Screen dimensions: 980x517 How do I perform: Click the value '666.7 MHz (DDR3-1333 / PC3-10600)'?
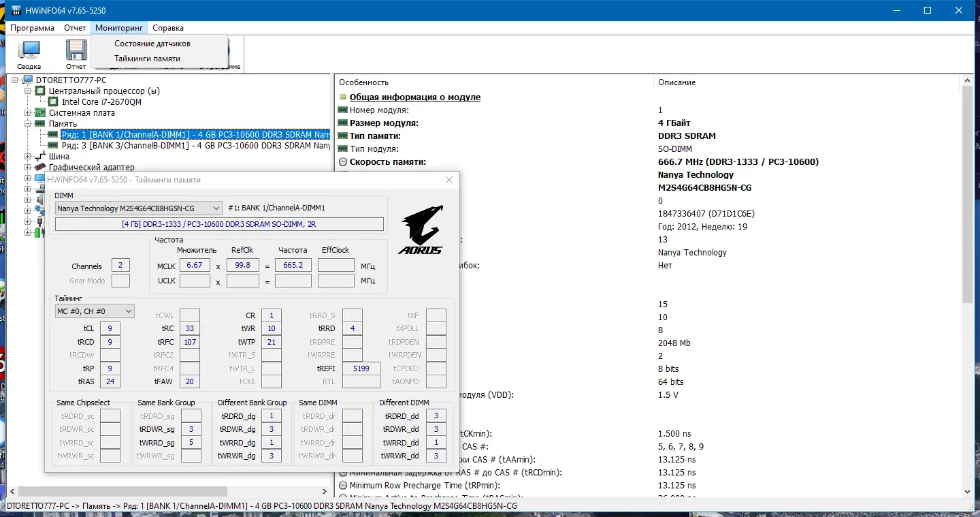coord(738,162)
